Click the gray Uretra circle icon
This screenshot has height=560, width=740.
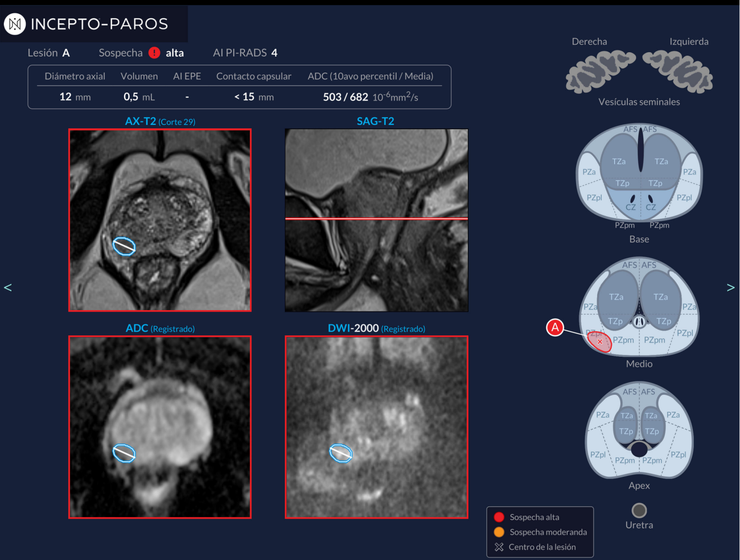pyautogui.click(x=639, y=510)
